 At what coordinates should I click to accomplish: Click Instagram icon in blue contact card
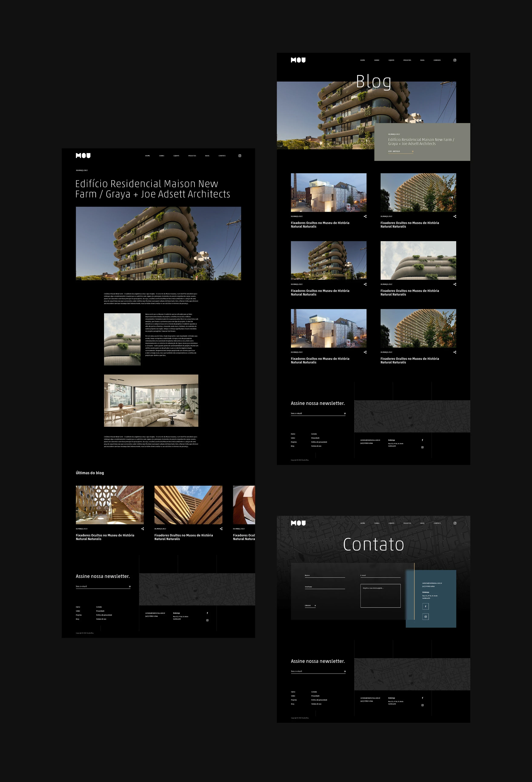(425, 617)
